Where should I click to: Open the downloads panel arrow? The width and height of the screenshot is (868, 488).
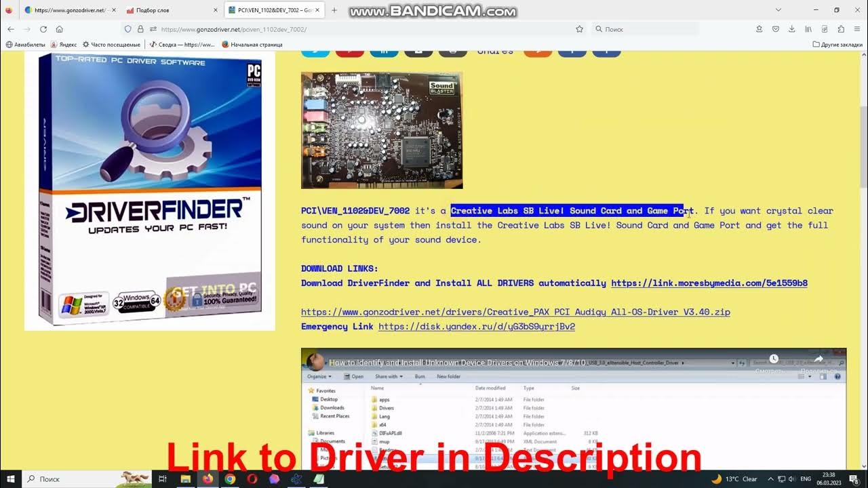pyautogui.click(x=792, y=29)
